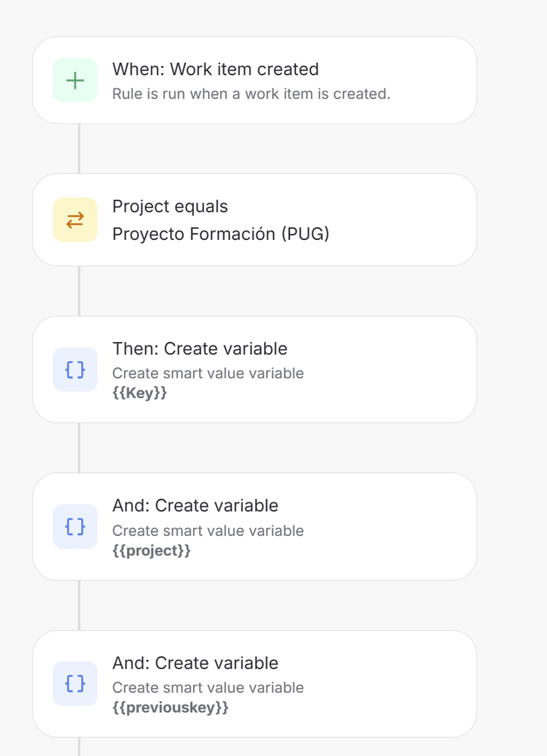Open the Work item created trigger card
Image resolution: width=547 pixels, height=756 pixels.
(254, 80)
